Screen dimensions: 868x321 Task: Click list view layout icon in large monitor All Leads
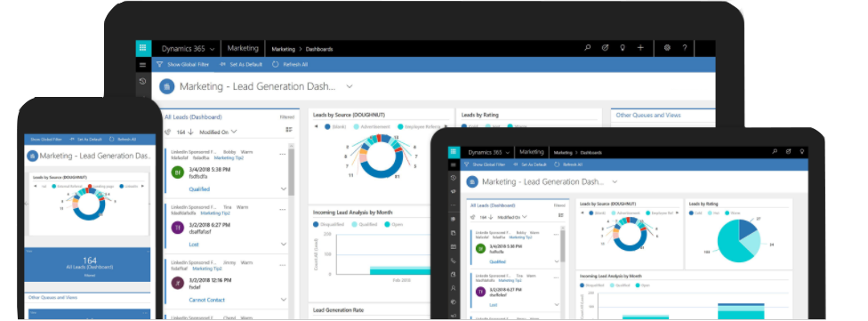click(289, 130)
